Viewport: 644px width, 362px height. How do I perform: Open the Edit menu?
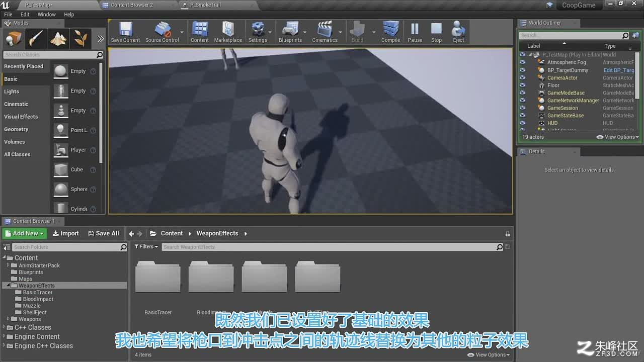click(x=25, y=15)
